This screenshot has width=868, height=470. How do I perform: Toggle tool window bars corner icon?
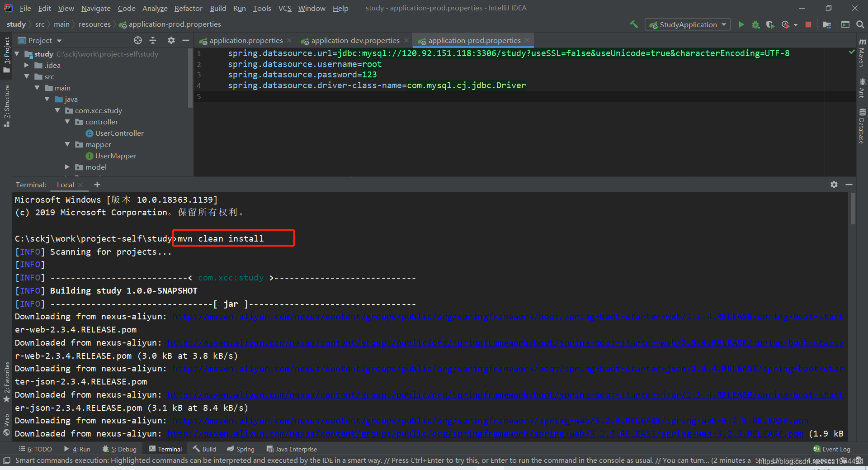pos(6,461)
